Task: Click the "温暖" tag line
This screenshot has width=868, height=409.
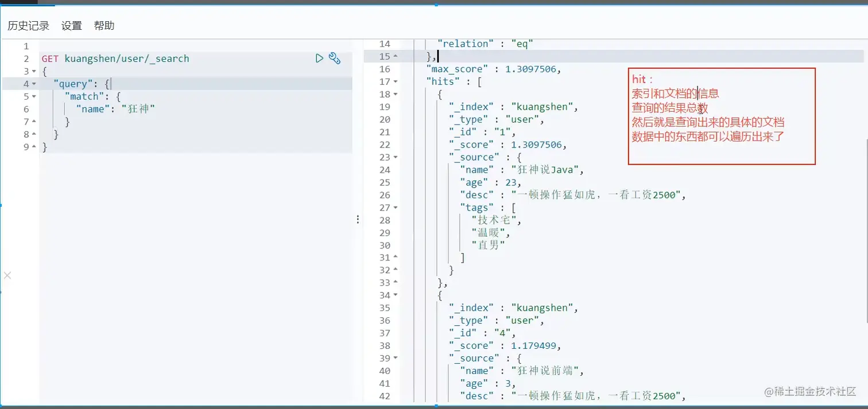Action: click(x=490, y=233)
